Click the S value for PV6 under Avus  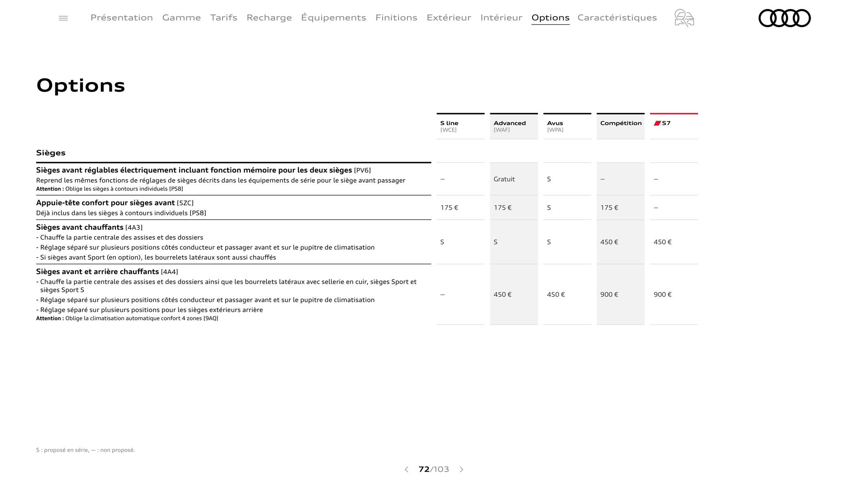pos(549,179)
